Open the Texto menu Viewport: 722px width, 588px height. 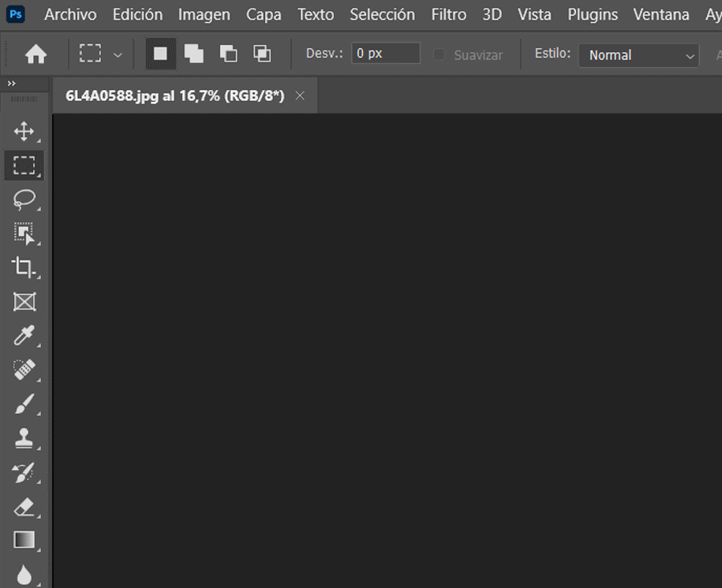(x=316, y=15)
